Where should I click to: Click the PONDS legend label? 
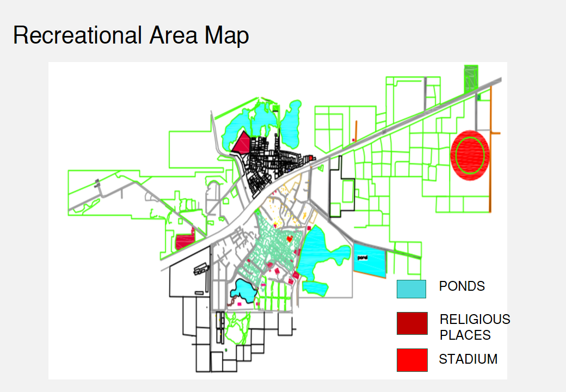(462, 286)
